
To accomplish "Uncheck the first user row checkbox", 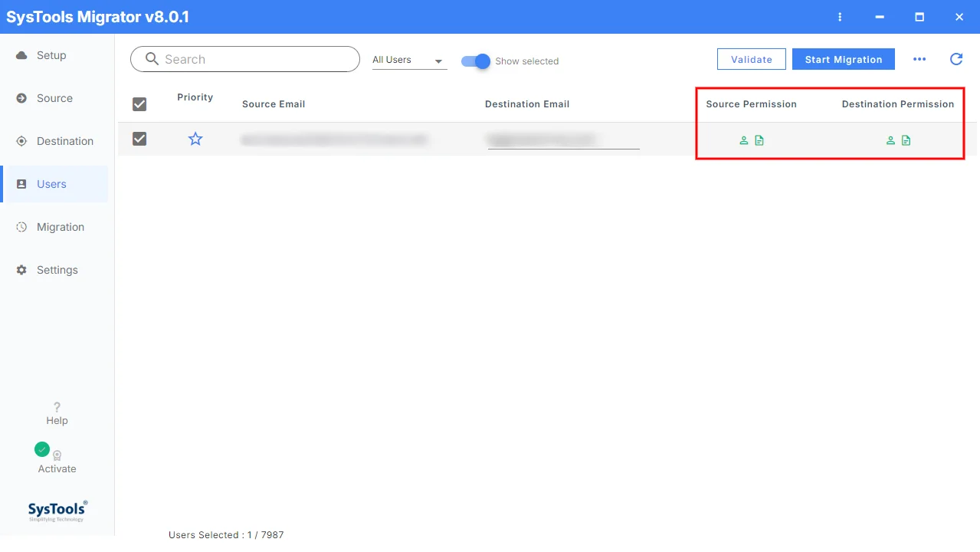I will 139,139.
